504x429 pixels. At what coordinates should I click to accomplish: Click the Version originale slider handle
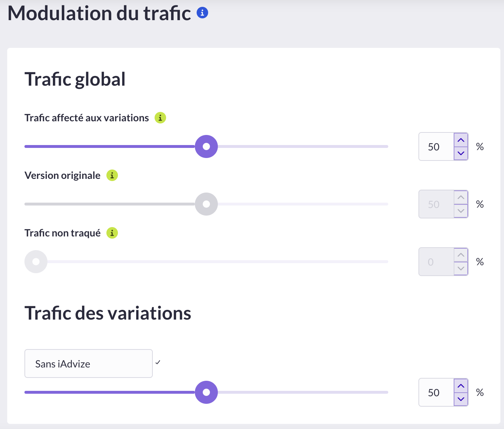point(206,204)
